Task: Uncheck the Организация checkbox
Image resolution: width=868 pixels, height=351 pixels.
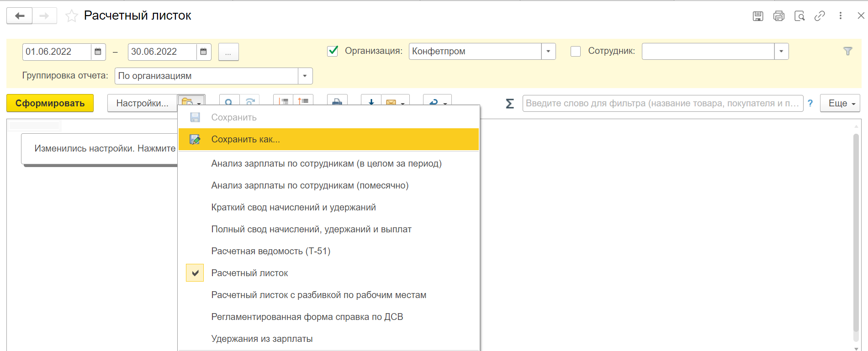Action: (333, 51)
